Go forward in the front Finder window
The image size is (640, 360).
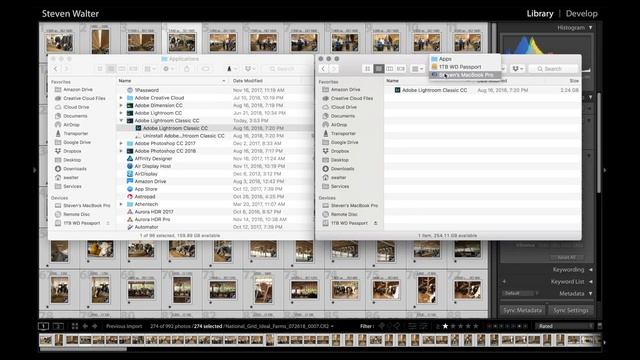click(x=333, y=69)
